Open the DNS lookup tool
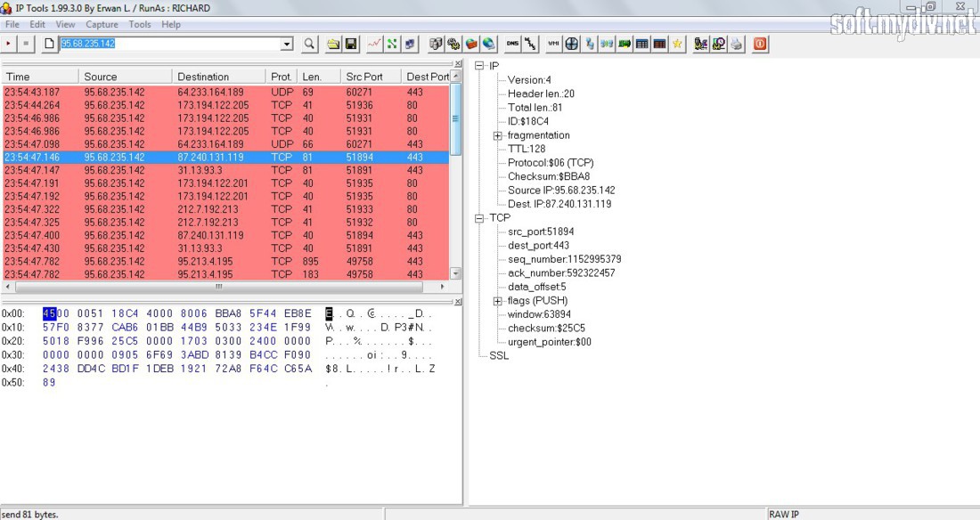The width and height of the screenshot is (980, 520). tap(512, 44)
